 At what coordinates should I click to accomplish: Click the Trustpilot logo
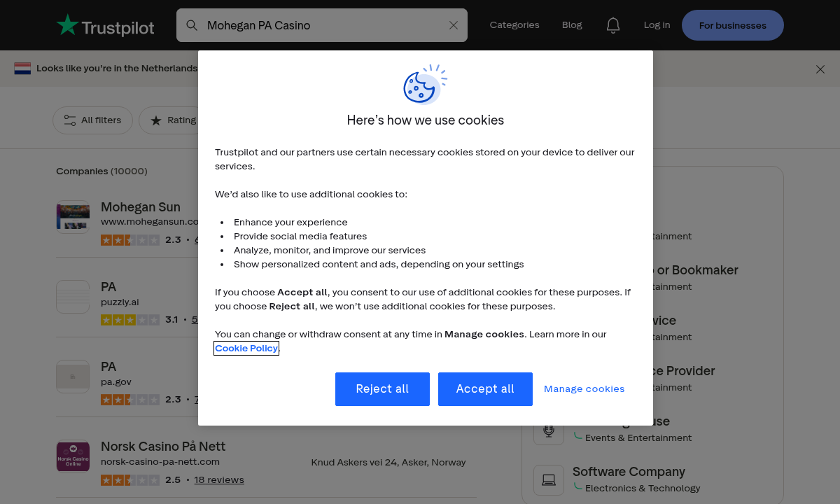coord(105,25)
